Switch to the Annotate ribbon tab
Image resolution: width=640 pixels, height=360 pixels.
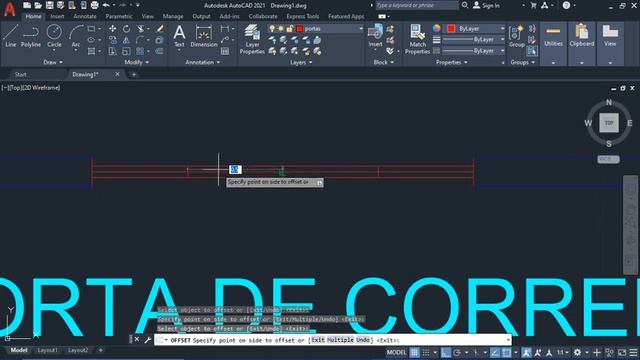pos(85,16)
